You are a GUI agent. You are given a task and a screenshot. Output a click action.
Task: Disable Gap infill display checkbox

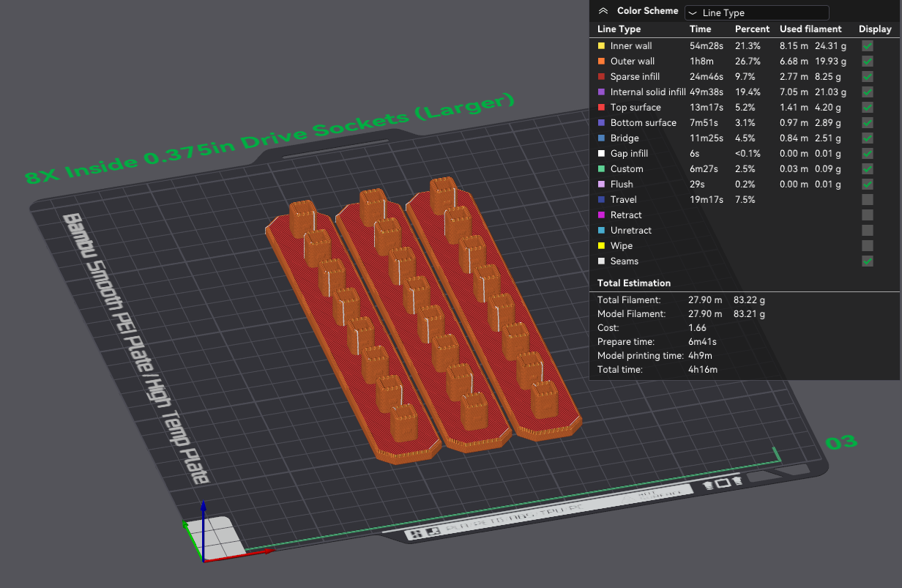[868, 154]
